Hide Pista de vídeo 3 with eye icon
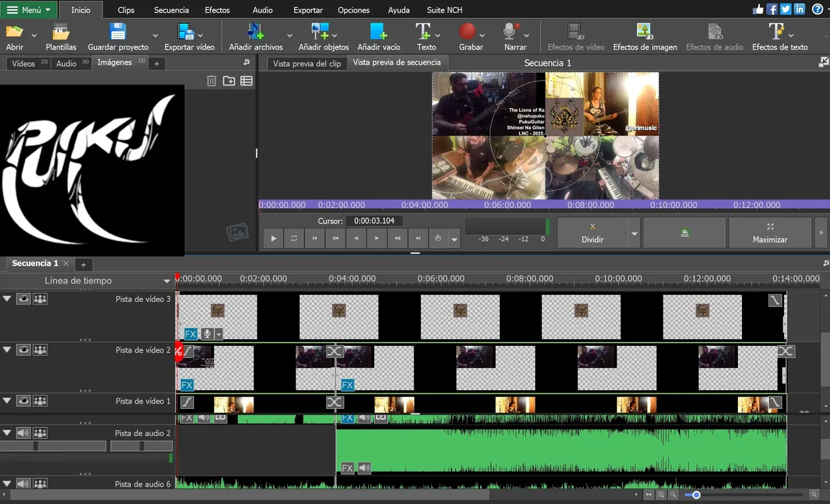The width and height of the screenshot is (830, 504). coord(23,299)
